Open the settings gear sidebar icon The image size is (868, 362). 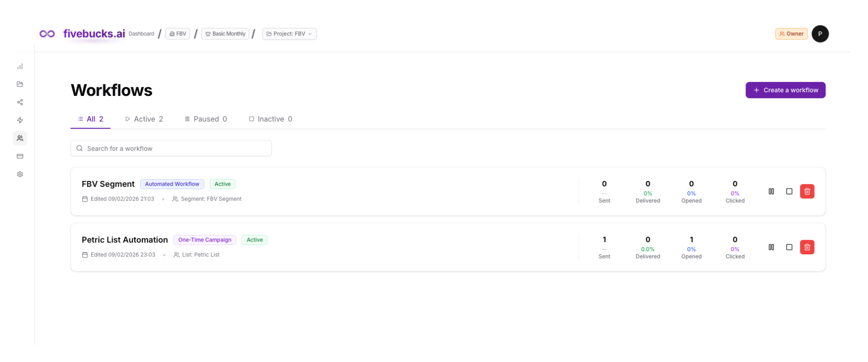coord(20,174)
